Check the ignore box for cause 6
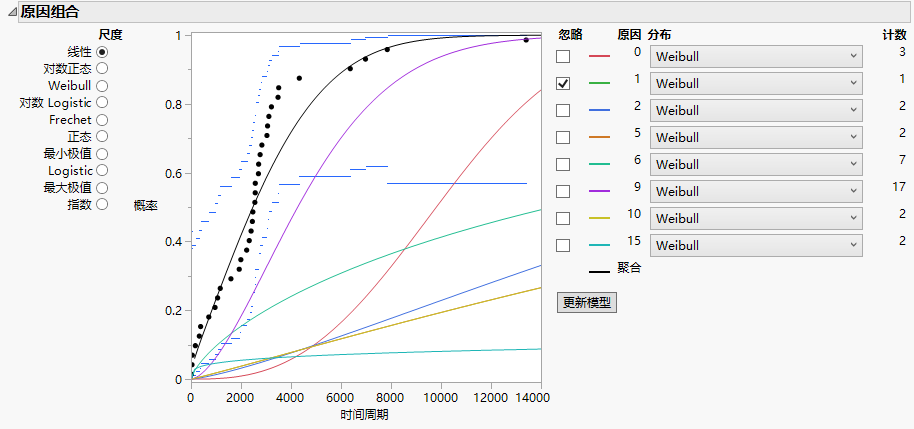Viewport: 914px width, 429px height. (563, 164)
